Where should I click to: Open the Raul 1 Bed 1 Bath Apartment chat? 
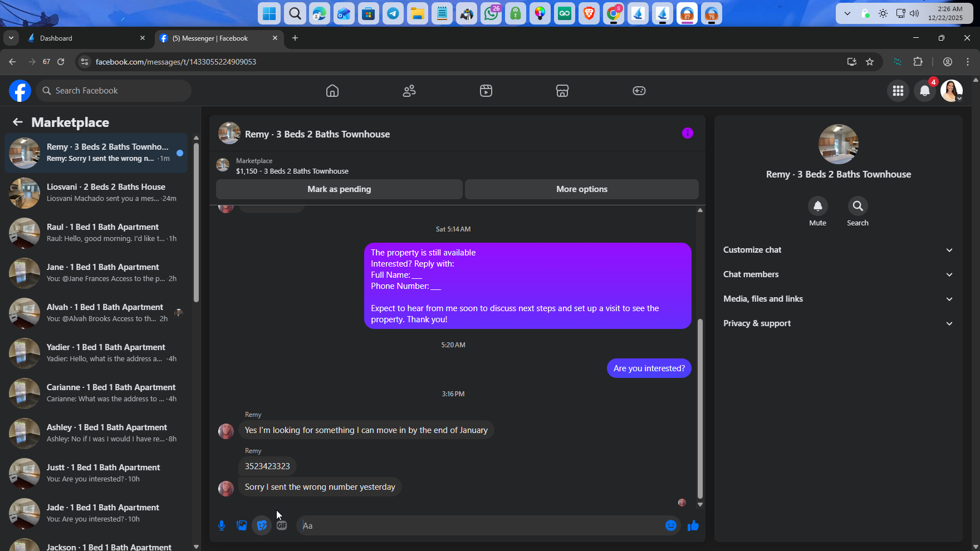(x=96, y=233)
